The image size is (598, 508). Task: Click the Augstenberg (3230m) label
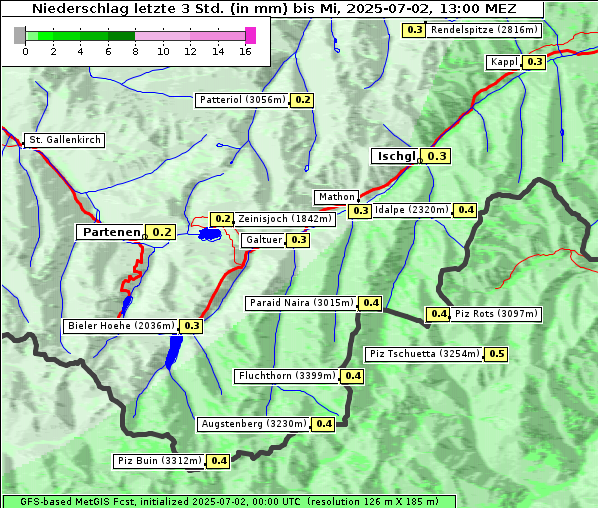(x=254, y=424)
